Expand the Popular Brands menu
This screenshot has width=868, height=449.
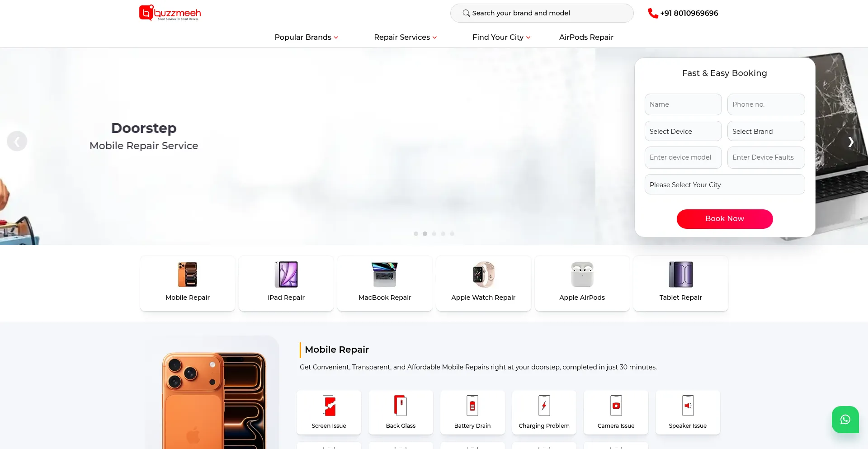(307, 37)
